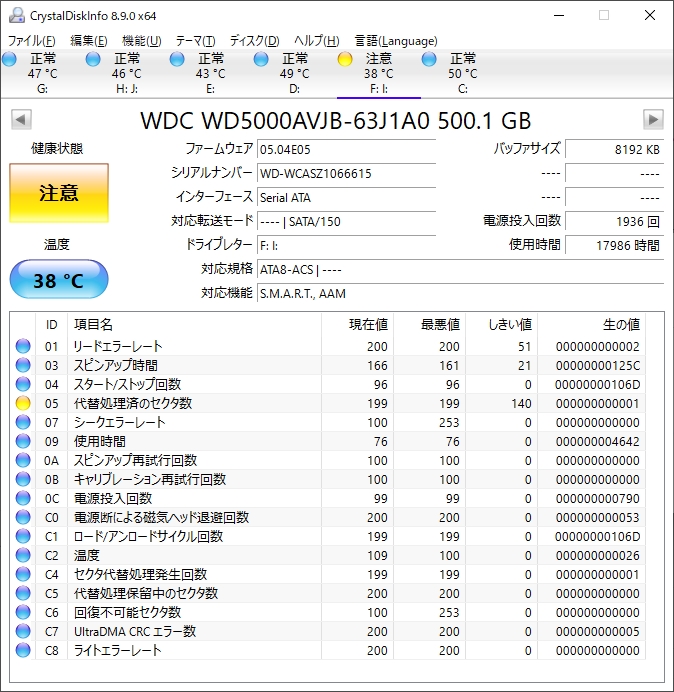
Task: Select row リードエラーレート
Action: click(328, 346)
